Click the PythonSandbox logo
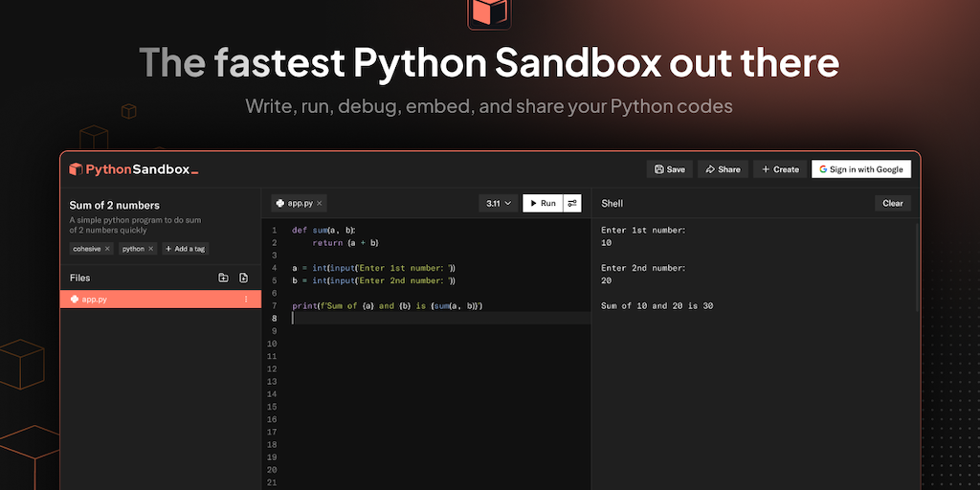The width and height of the screenshot is (980, 490). click(134, 169)
